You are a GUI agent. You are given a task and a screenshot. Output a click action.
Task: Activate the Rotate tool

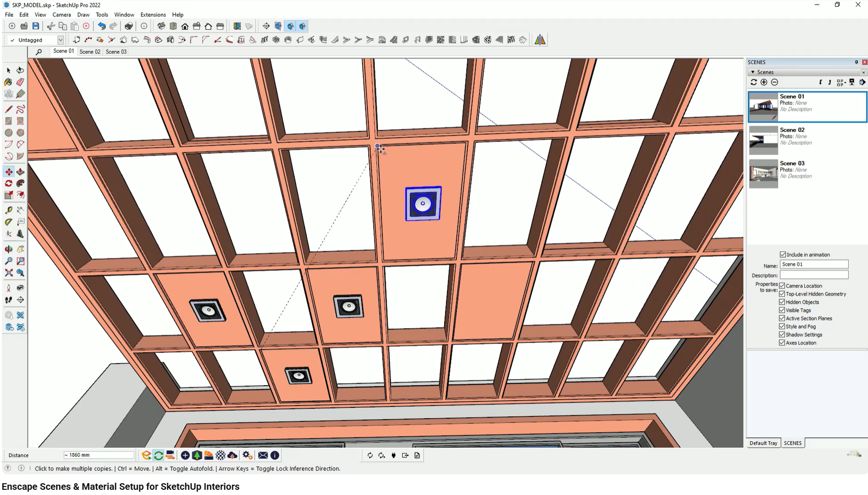[x=8, y=183]
